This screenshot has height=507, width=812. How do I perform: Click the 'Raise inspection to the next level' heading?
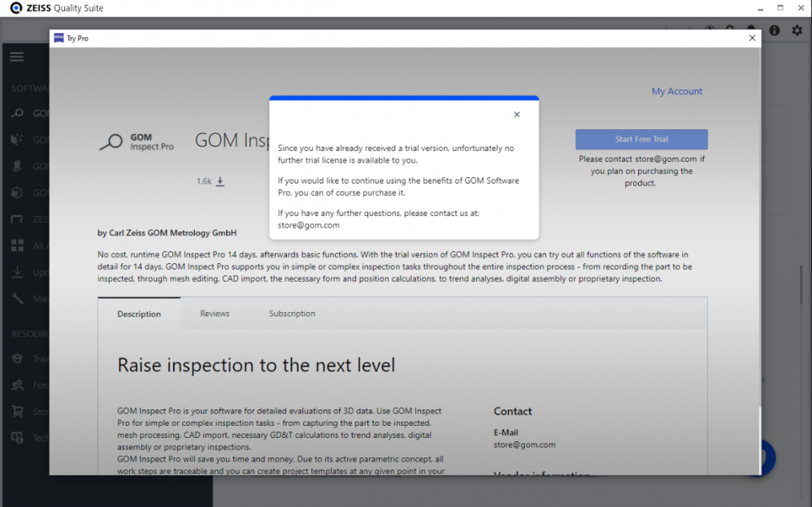(x=256, y=365)
